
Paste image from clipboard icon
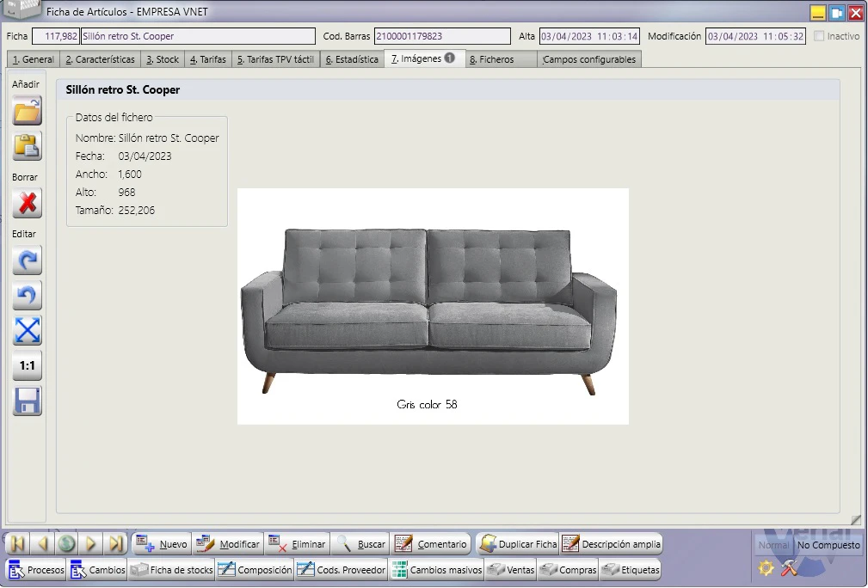point(28,147)
